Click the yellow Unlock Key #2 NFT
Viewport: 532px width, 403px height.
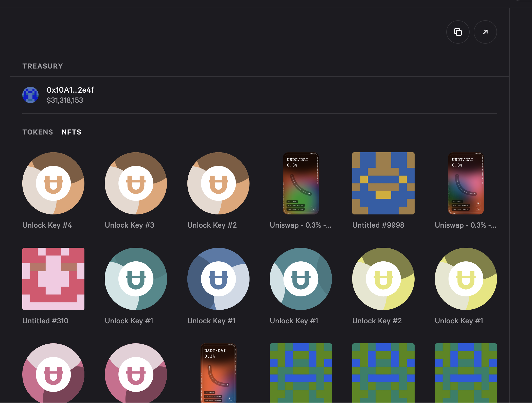[x=383, y=279]
